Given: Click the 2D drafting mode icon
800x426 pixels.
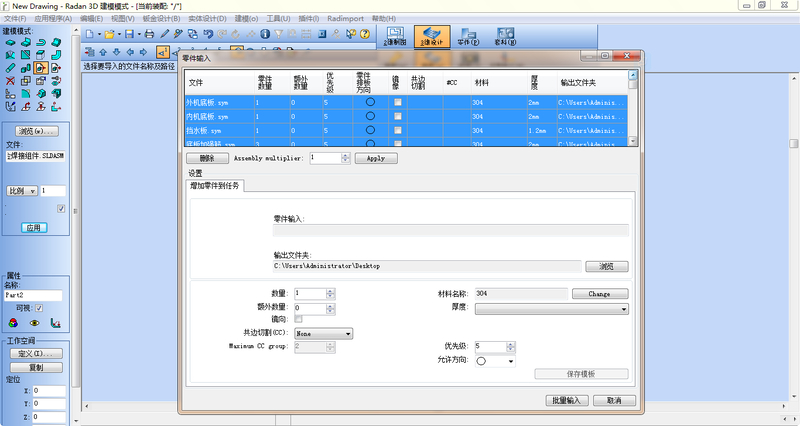Looking at the screenshot, I should pos(395,37).
